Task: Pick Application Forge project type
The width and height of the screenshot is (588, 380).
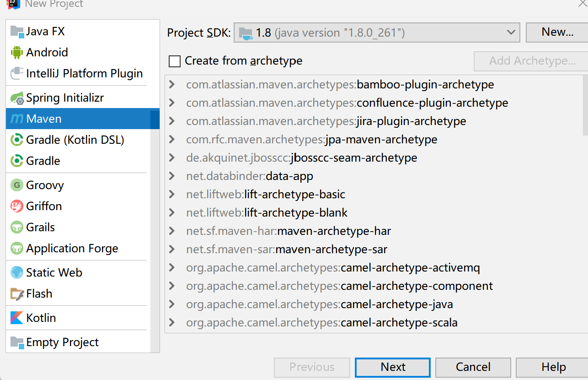Action: [x=78, y=249]
